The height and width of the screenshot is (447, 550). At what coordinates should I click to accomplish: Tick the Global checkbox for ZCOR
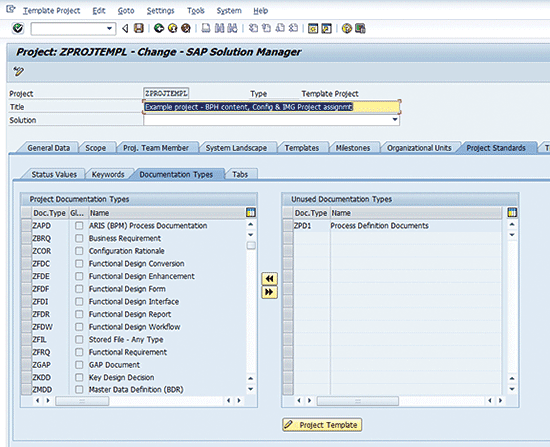79,251
